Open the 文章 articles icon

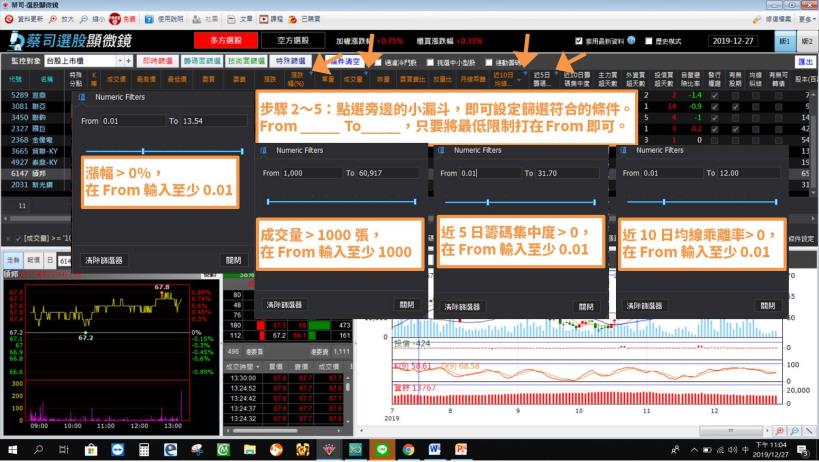tap(231, 19)
